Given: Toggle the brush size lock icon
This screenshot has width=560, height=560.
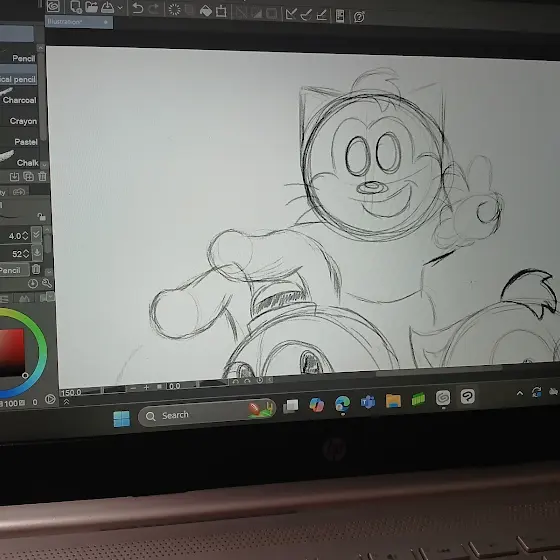Looking at the screenshot, I should pyautogui.click(x=41, y=217).
